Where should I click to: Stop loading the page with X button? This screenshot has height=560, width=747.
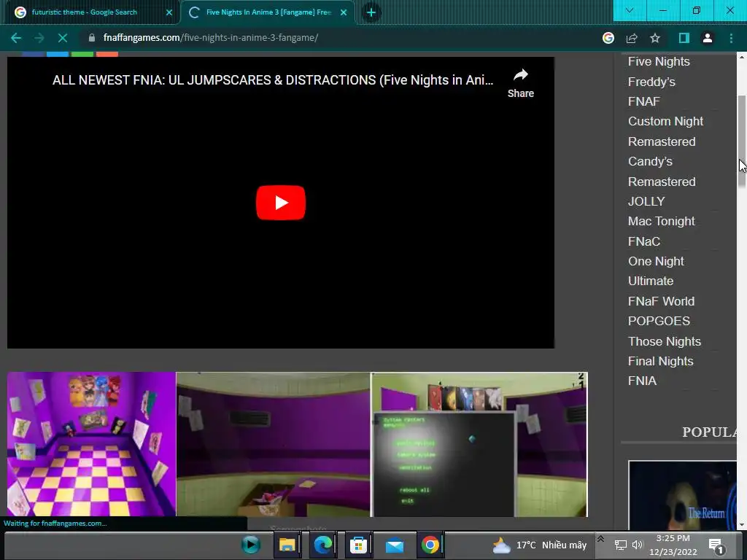click(63, 38)
